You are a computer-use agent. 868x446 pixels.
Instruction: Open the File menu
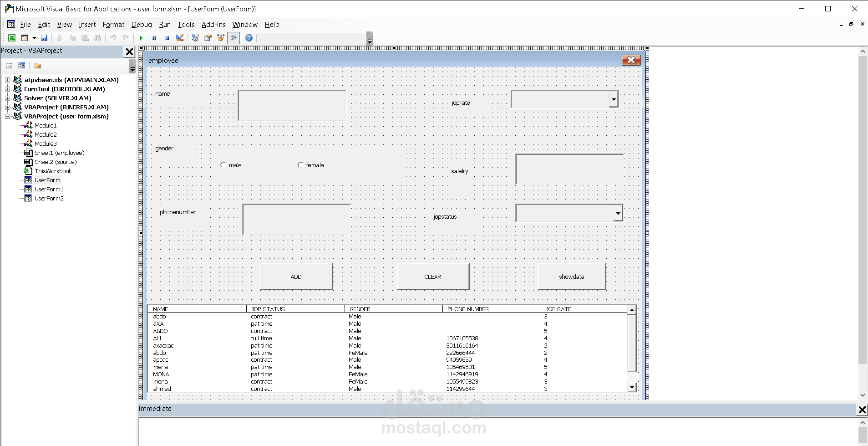click(25, 25)
